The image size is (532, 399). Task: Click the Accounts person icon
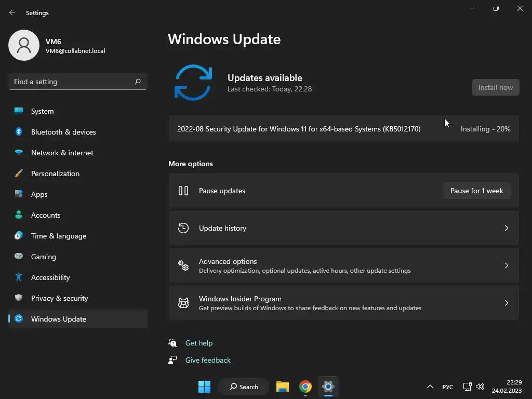tap(19, 215)
